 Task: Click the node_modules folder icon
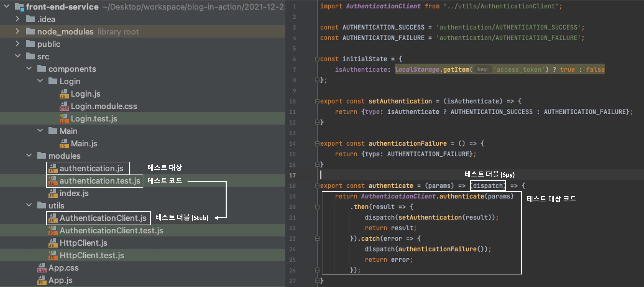coord(30,31)
